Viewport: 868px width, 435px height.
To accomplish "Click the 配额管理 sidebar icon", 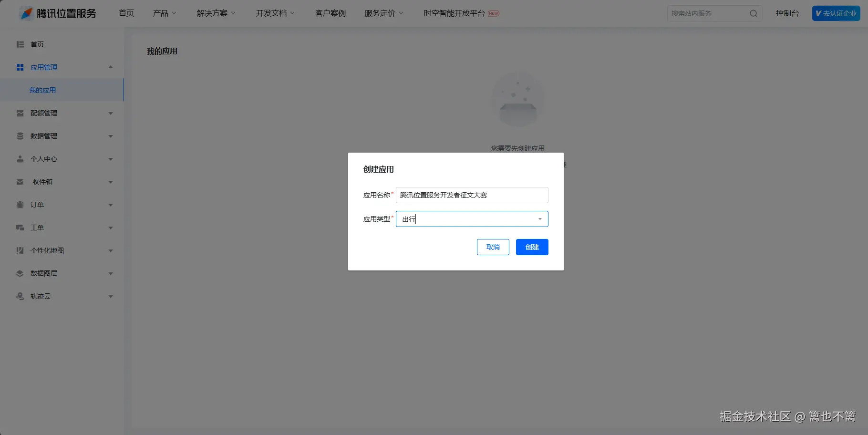I will pos(20,113).
